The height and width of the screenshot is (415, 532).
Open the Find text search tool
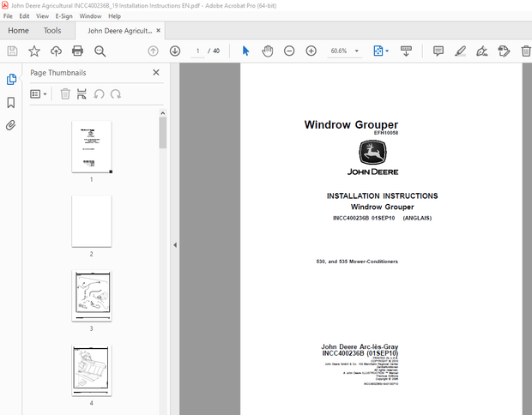tap(100, 51)
